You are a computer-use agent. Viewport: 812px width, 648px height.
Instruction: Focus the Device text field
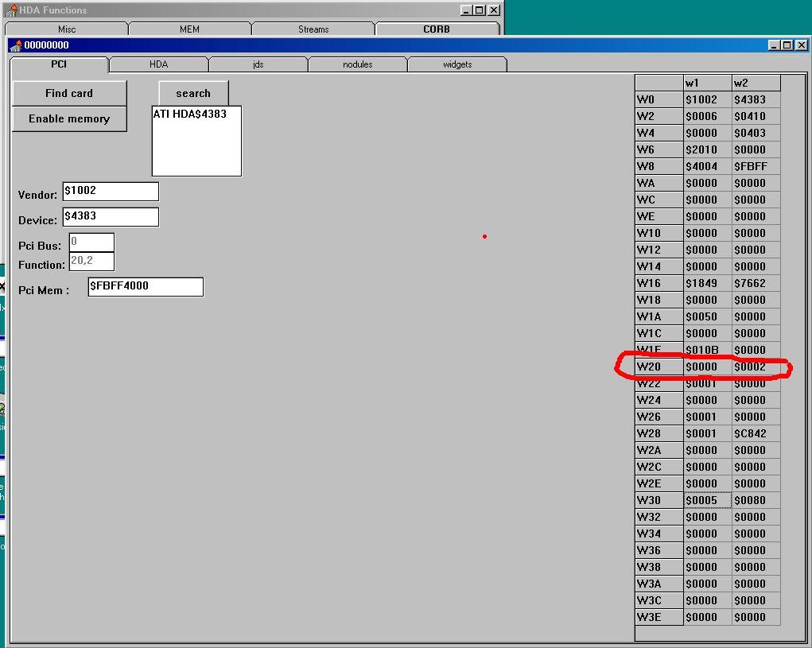click(111, 217)
